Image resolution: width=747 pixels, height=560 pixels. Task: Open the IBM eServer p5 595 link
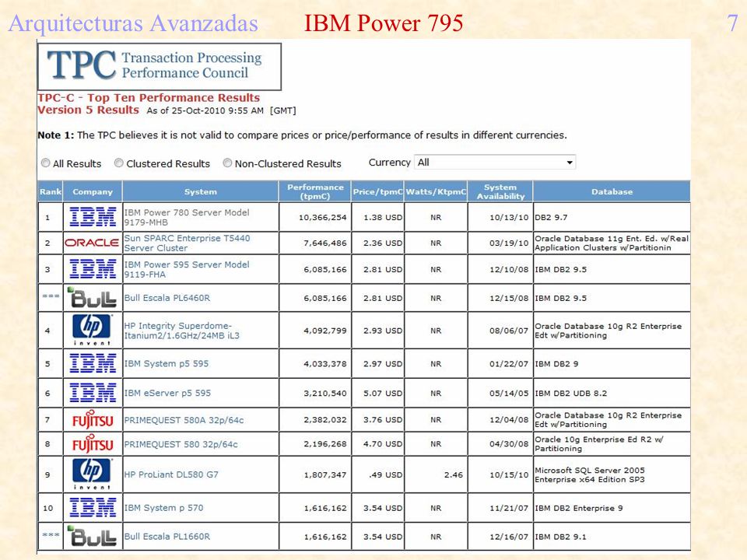pos(167,393)
